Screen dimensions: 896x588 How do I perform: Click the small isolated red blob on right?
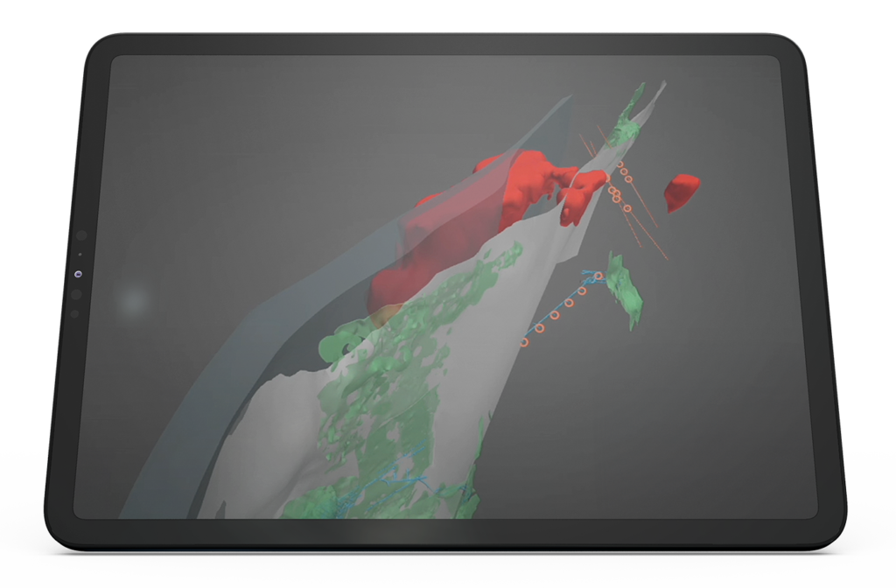[x=682, y=192]
